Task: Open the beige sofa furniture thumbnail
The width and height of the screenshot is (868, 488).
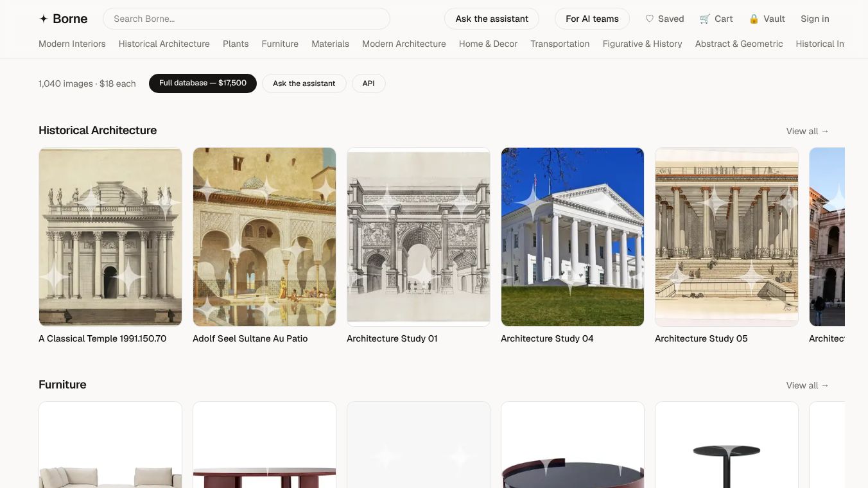Action: click(110, 445)
